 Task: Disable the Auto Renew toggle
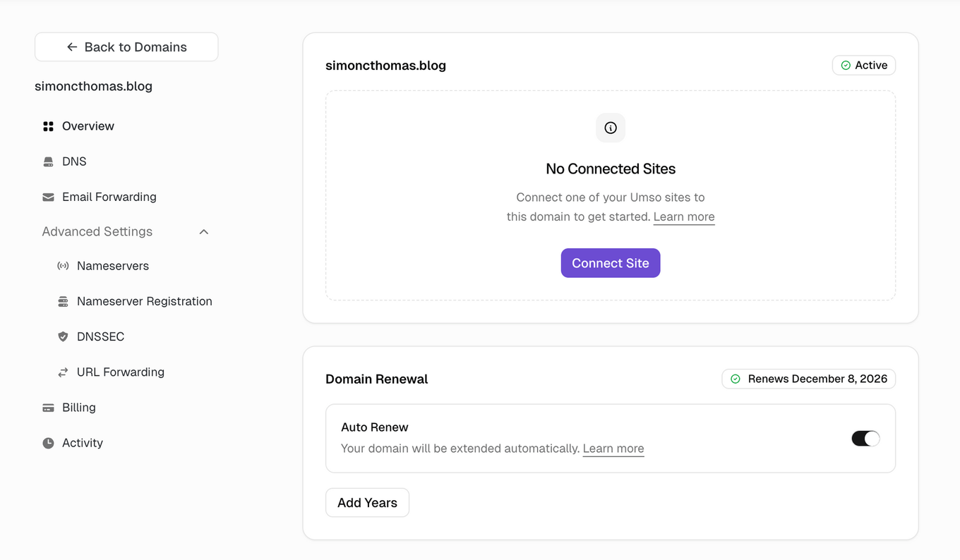tap(865, 438)
